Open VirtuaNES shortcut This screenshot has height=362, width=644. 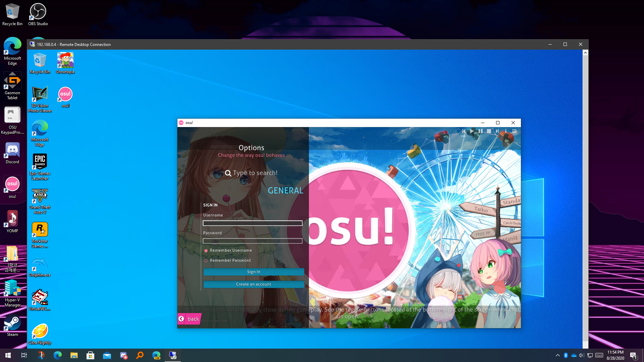click(40, 300)
